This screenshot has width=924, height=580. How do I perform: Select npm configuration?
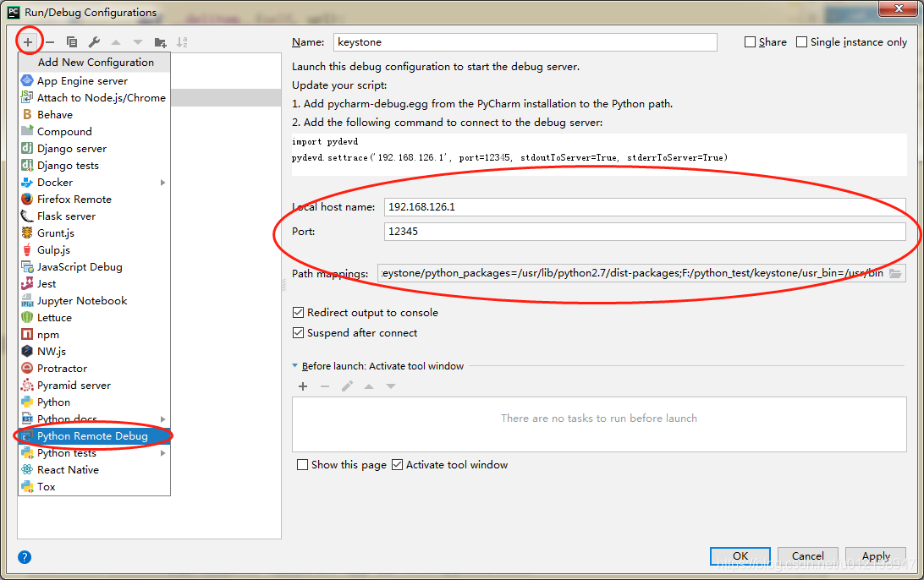click(94, 335)
